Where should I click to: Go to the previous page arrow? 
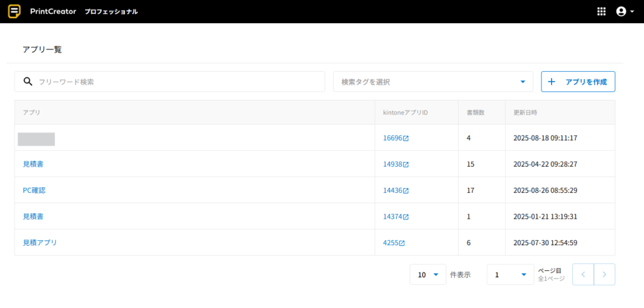(583, 275)
